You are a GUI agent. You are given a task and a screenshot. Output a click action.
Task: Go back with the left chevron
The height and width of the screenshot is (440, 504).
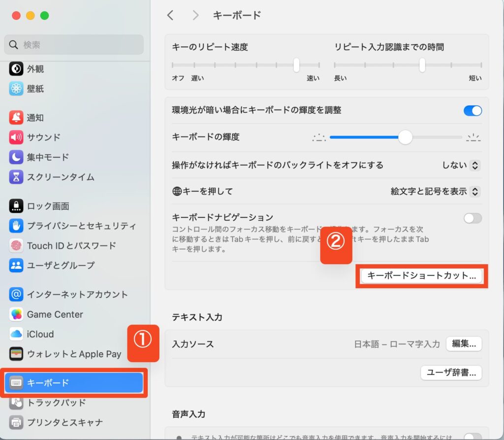coord(170,15)
